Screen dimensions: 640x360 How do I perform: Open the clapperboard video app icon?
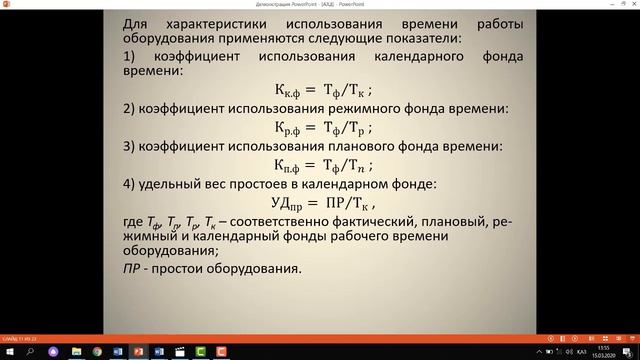pyautogui.click(x=180, y=352)
